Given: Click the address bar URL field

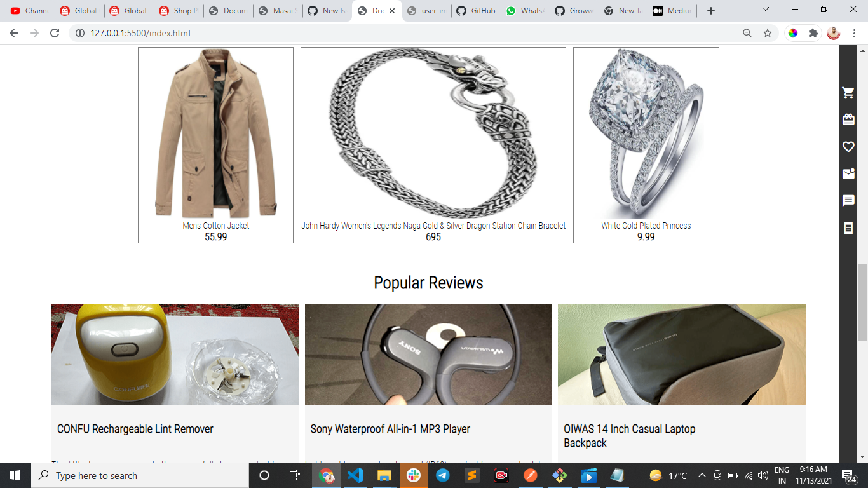Looking at the screenshot, I should click(x=407, y=33).
